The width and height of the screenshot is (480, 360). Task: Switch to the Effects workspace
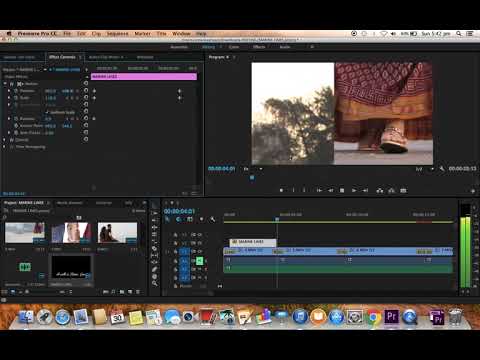[x=259, y=47]
